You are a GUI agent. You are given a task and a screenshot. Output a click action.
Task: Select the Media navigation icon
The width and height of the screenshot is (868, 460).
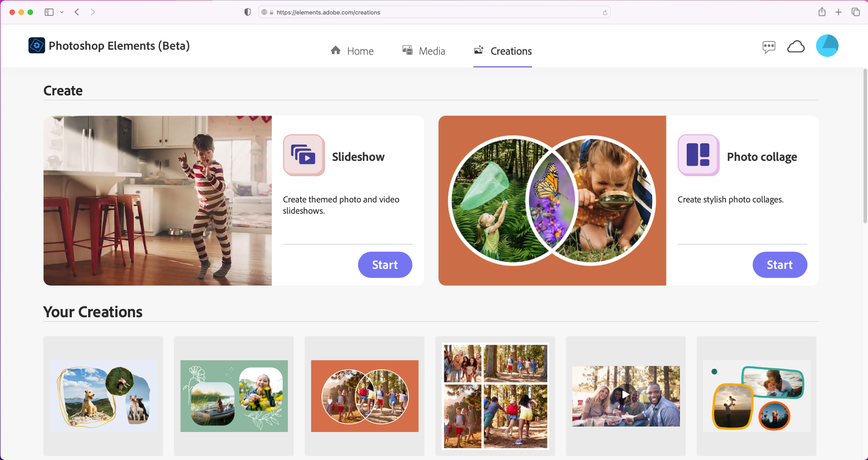click(407, 50)
